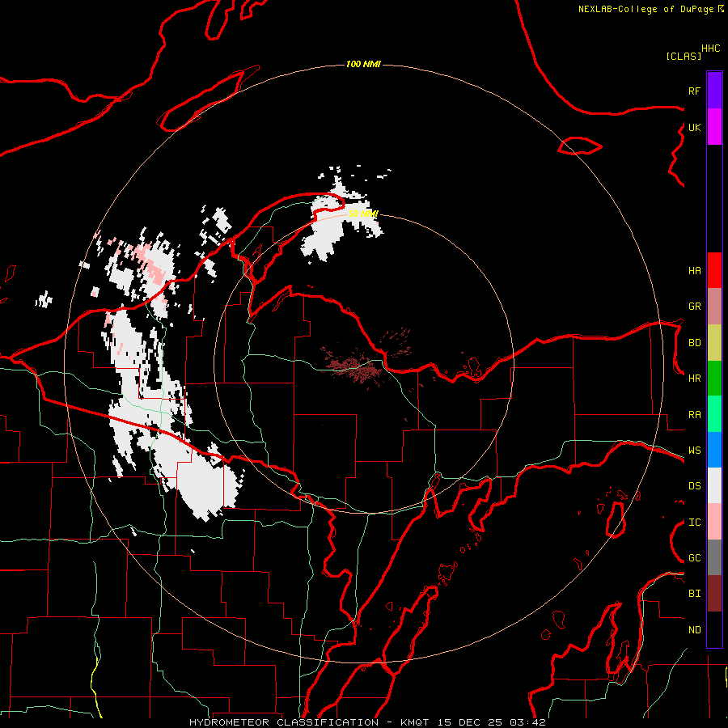This screenshot has height=728, width=728.
Task: Click the HHC product label
Action: (x=710, y=49)
